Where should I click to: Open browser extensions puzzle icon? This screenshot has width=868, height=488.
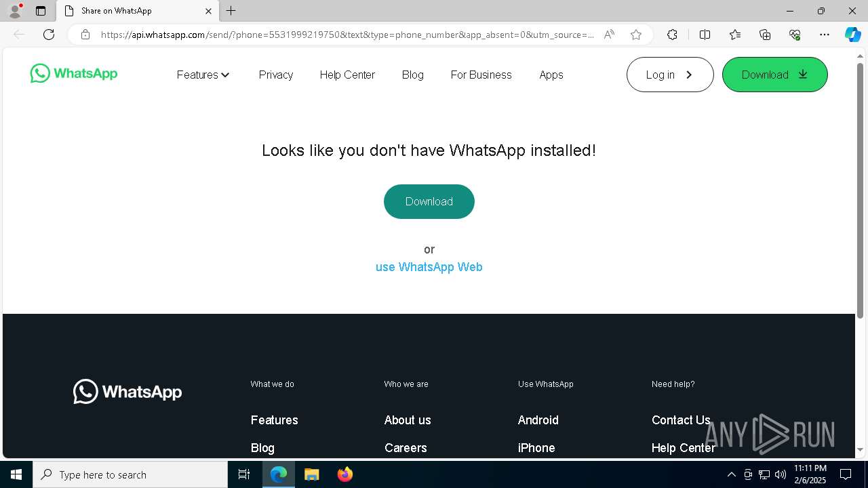[672, 35]
